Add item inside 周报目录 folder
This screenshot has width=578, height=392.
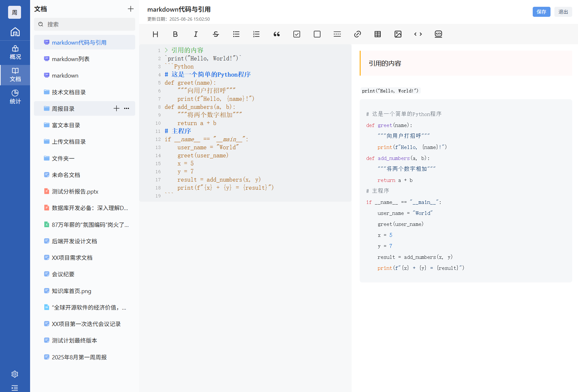116,109
